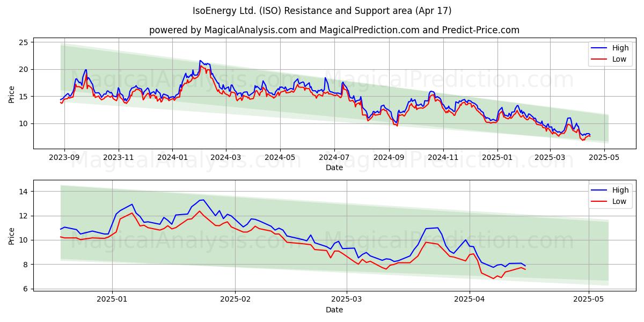Click the 'Date' axis title under top chart
Screen dimensions: 644x322
[334, 167]
